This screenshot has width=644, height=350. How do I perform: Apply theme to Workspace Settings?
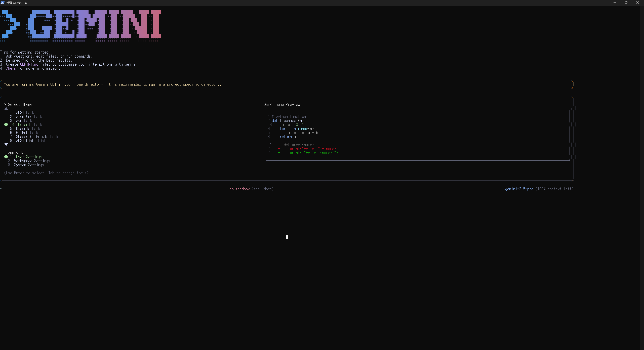coord(32,161)
